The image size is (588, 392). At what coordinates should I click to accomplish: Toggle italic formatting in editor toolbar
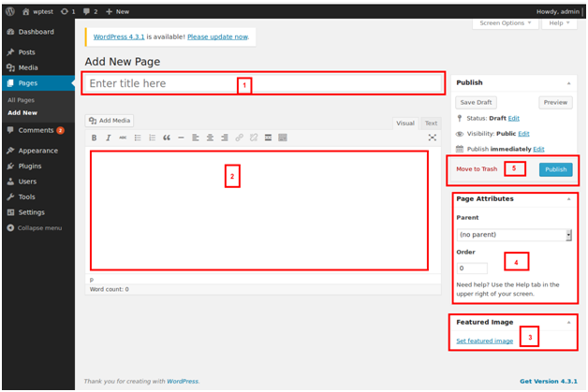109,138
